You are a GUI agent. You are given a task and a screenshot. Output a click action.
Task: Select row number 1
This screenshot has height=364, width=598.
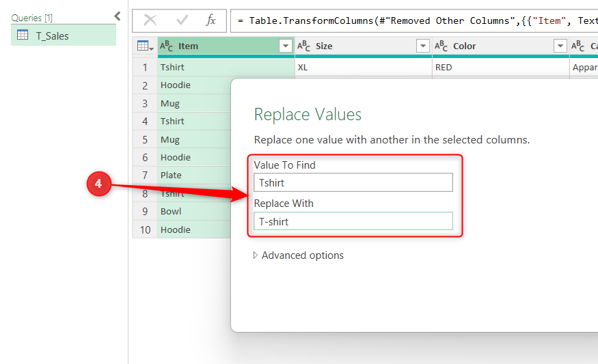click(x=145, y=68)
